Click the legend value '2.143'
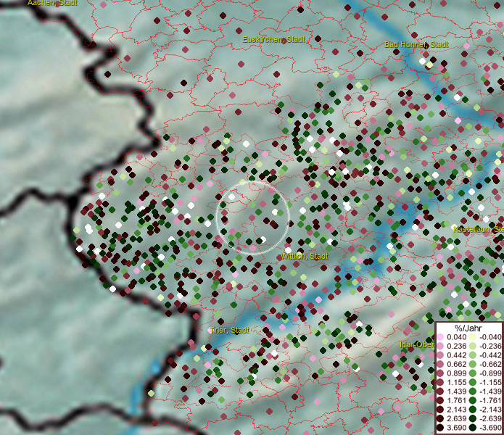 tap(456, 410)
